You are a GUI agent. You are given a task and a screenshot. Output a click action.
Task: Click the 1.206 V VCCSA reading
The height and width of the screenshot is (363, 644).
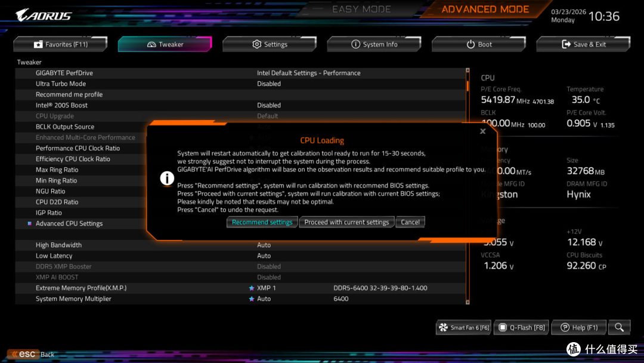[x=499, y=266]
